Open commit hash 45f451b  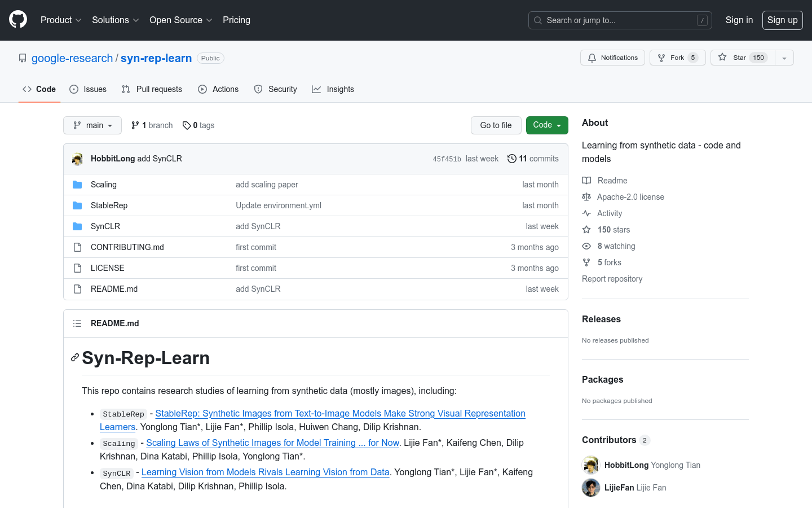click(447, 159)
